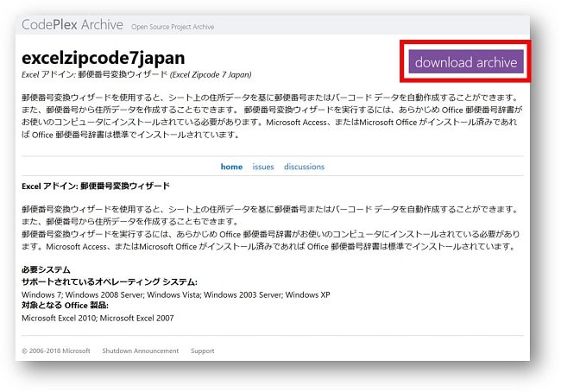Click the excelzipcode7japan project title
The height and width of the screenshot is (392, 561).
click(104, 58)
